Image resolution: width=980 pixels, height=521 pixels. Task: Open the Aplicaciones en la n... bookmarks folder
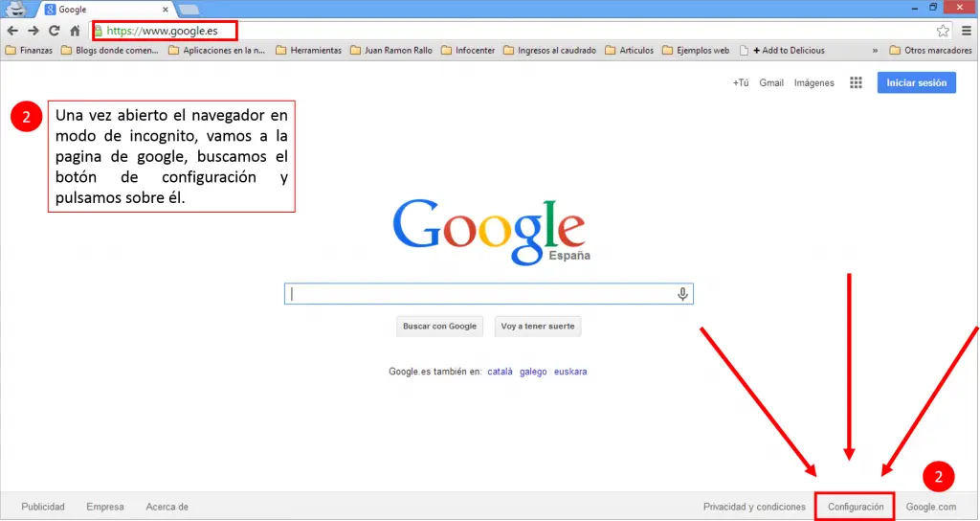(217, 50)
